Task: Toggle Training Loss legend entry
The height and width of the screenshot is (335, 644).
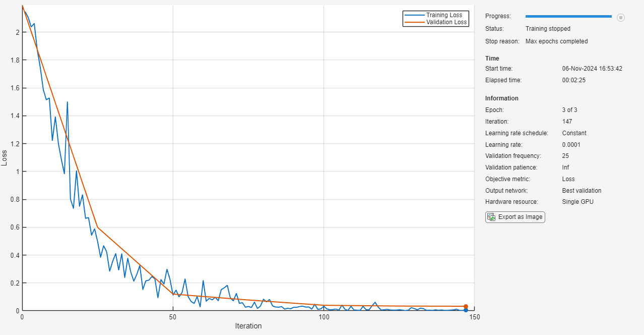Action: tap(444, 15)
